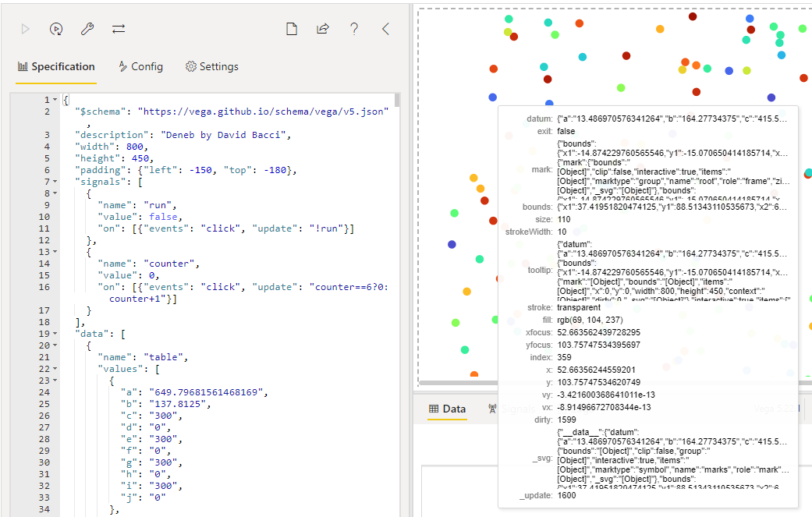Click the Apply changes play icon

(25, 29)
